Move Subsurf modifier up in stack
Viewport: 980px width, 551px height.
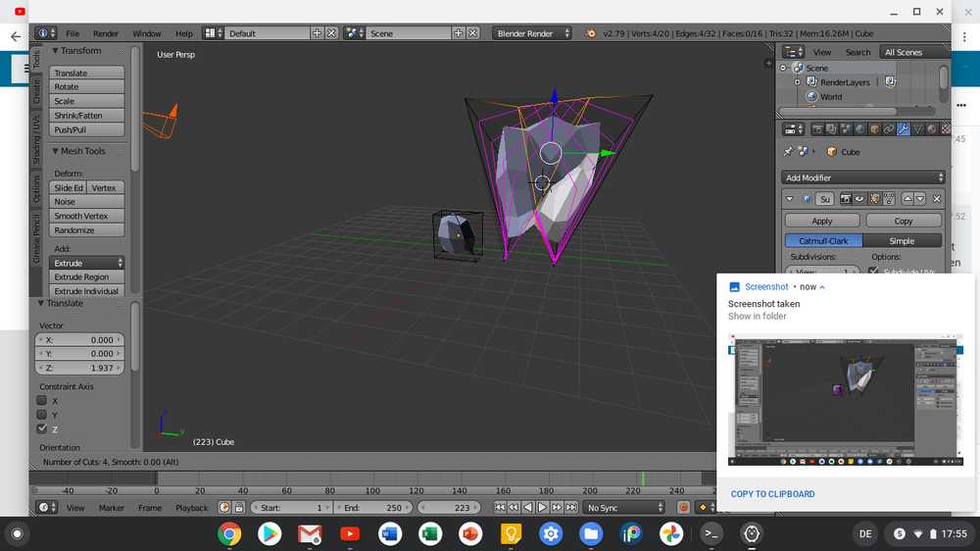906,199
